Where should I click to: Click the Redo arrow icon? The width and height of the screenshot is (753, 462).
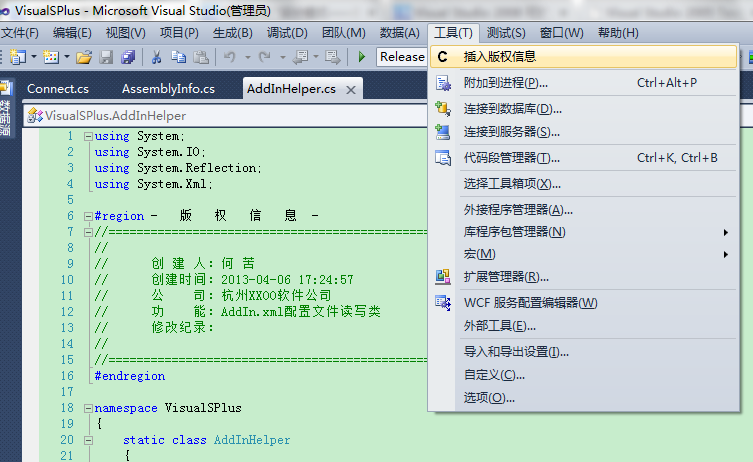tap(265, 58)
